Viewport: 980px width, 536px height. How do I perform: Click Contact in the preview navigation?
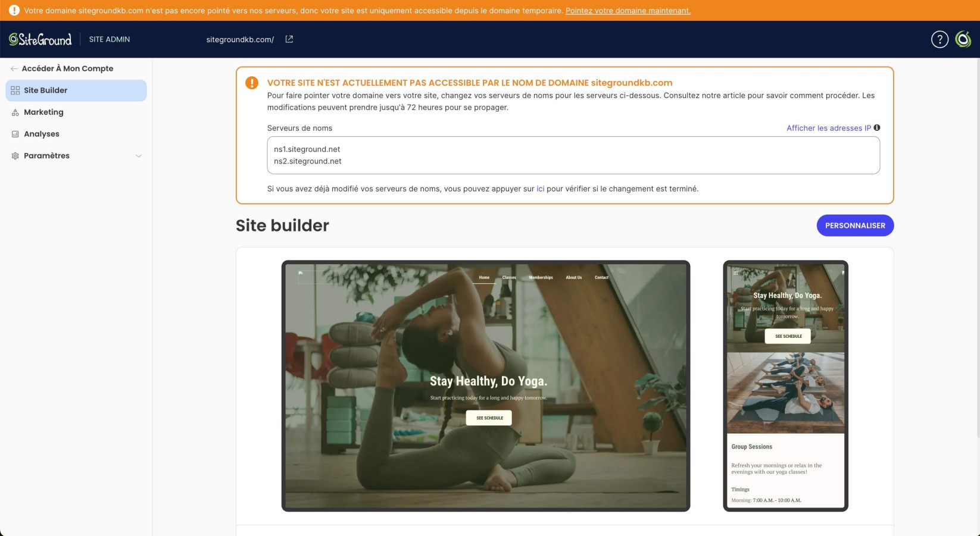tap(601, 277)
